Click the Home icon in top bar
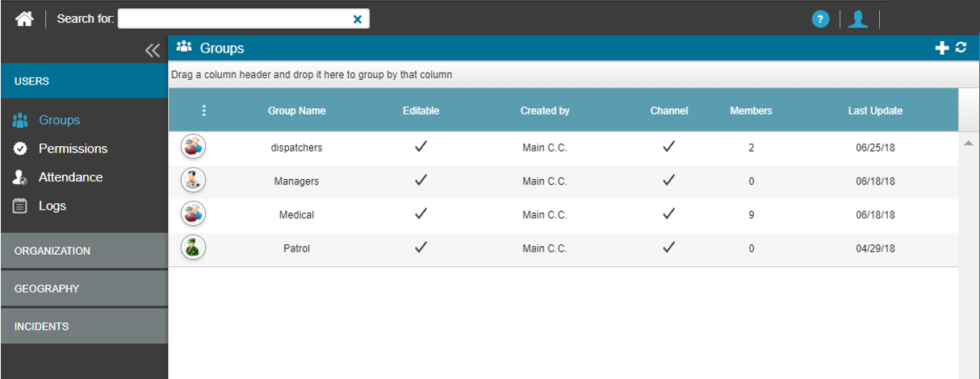Image resolution: width=980 pixels, height=379 pixels. coord(24,19)
